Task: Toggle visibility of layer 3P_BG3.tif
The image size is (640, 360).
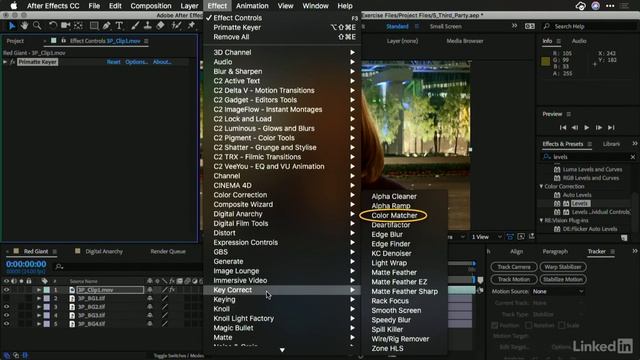Action: [x=7, y=315]
